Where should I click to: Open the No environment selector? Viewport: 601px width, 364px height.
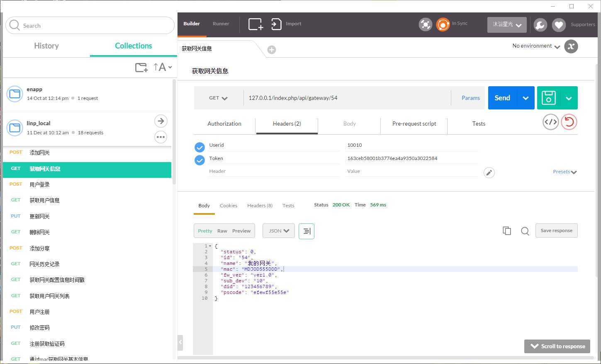tap(536, 46)
